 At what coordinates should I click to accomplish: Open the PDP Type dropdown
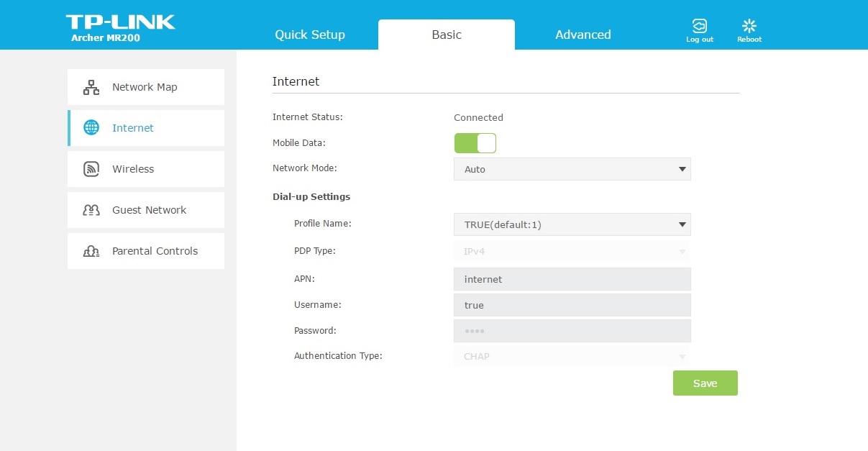pos(572,252)
